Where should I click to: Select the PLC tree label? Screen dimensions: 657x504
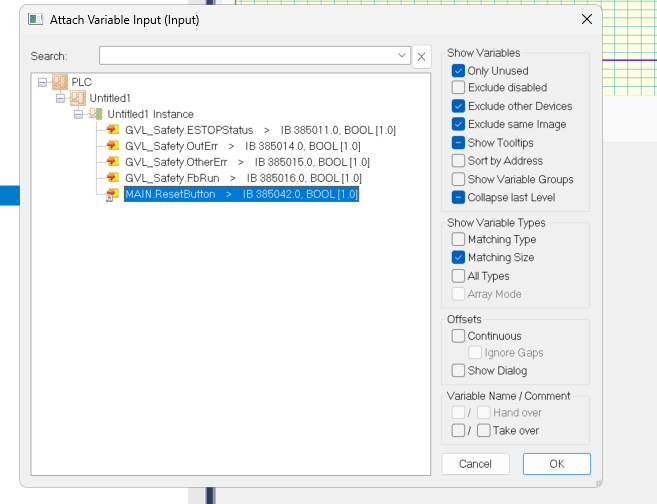tap(81, 82)
